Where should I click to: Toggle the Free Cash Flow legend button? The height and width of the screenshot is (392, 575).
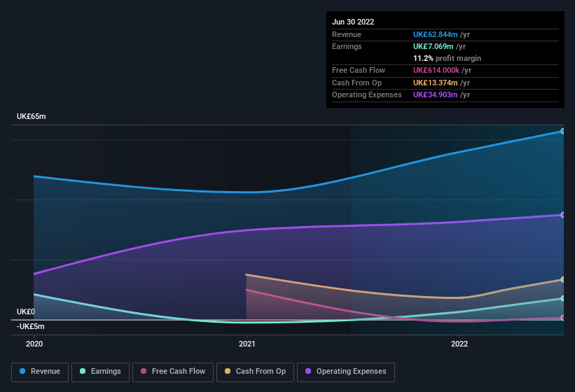(x=173, y=372)
